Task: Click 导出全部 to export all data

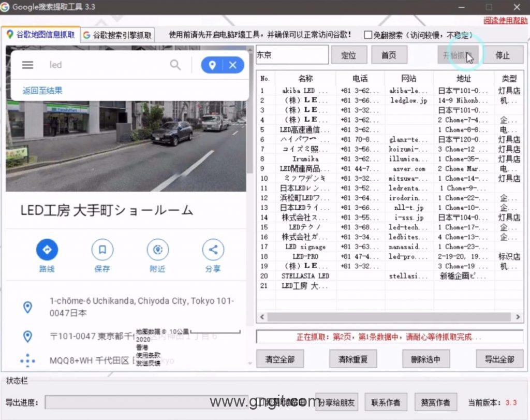Action: pos(499,359)
